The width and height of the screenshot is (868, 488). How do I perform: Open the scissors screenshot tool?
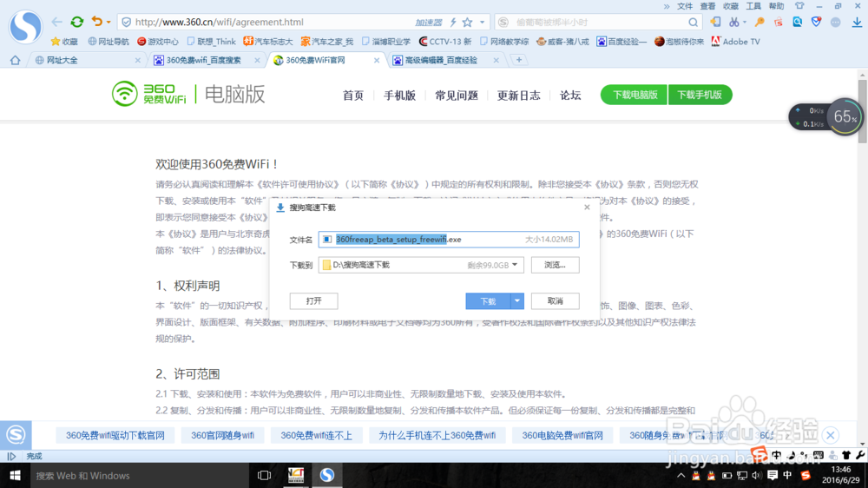pyautogui.click(x=733, y=23)
